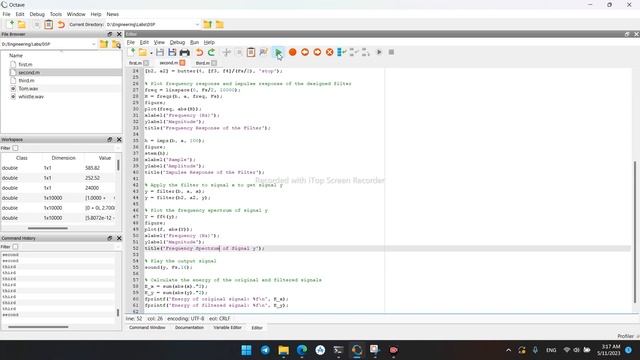Open the editor Run menu
This screenshot has width=640, height=360.
[194, 42]
